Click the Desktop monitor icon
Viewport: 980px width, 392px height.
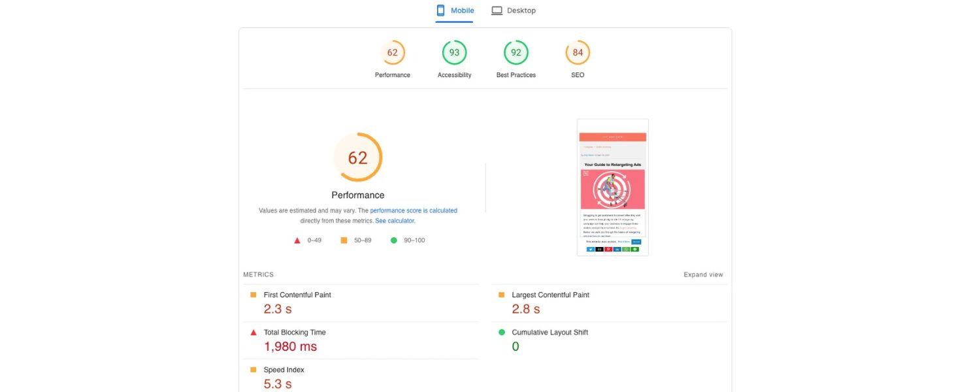[497, 10]
